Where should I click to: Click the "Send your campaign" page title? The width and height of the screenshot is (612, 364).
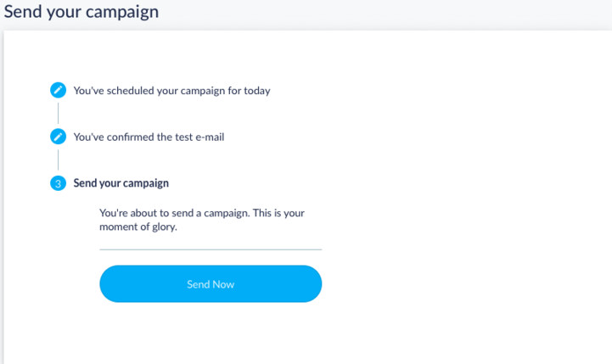(81, 12)
